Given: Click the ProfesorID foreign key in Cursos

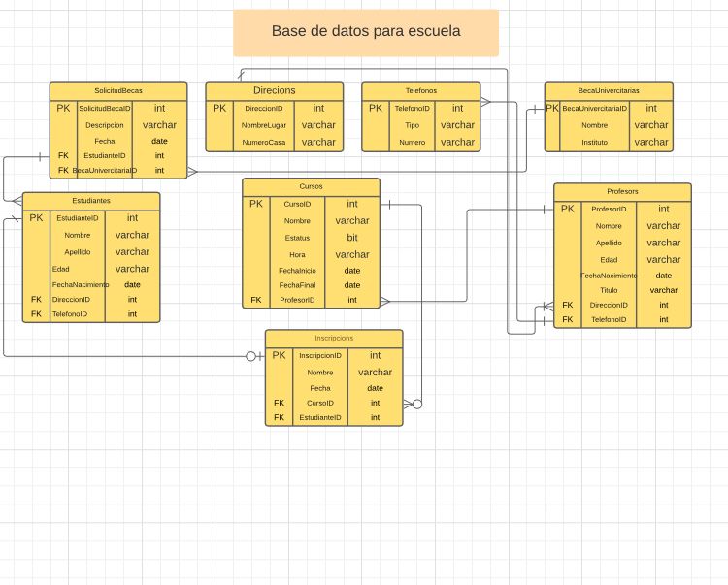Looking at the screenshot, I should pos(296,301).
